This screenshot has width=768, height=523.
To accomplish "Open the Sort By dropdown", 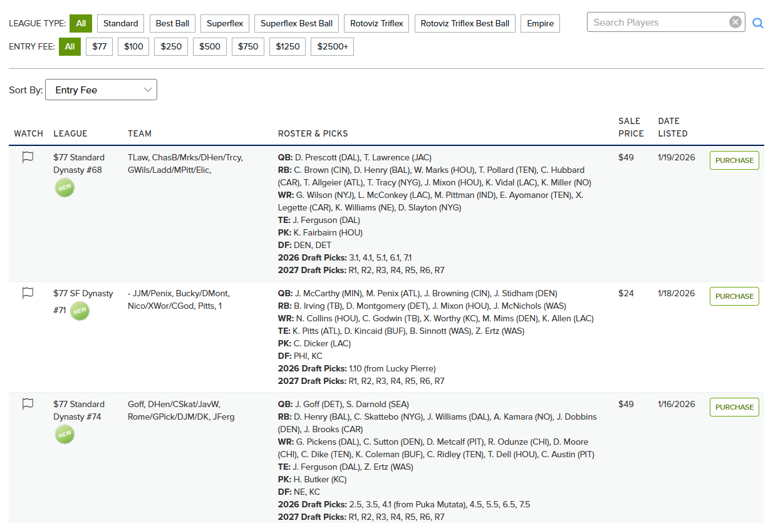I will coord(101,90).
